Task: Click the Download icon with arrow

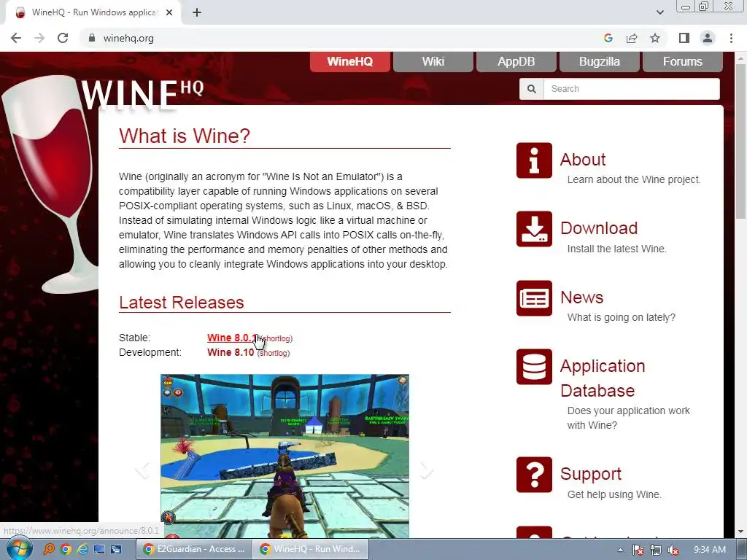Action: tap(534, 229)
